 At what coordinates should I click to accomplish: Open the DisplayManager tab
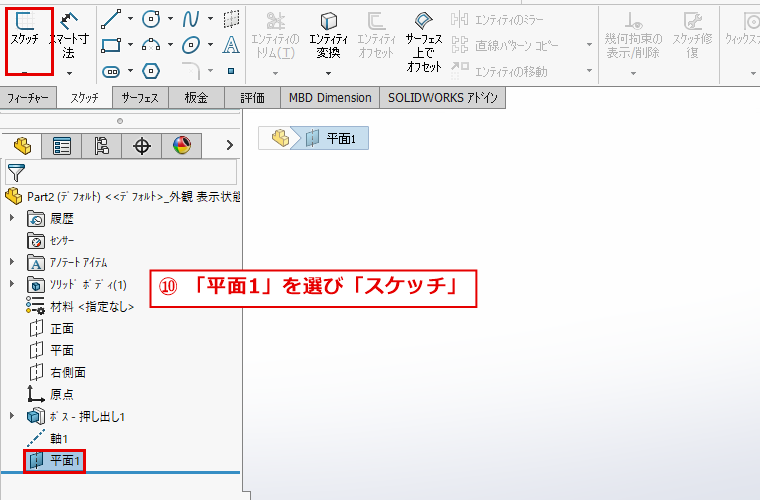coord(182,145)
